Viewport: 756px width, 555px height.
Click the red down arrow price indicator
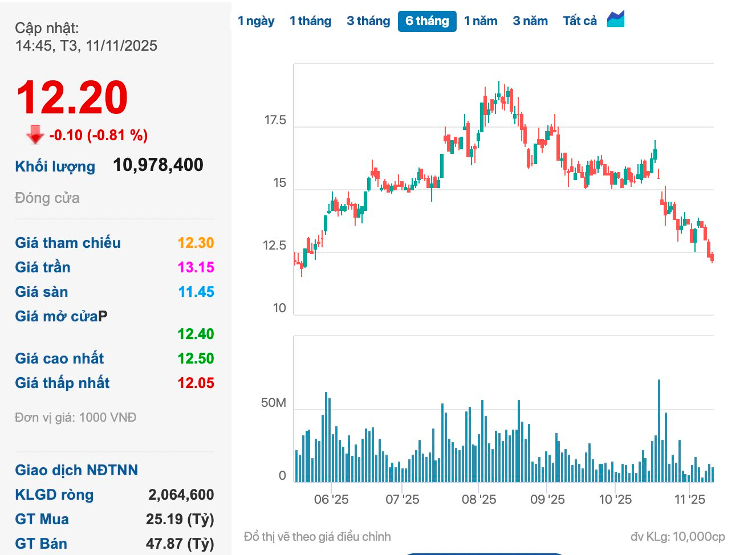click(x=35, y=134)
